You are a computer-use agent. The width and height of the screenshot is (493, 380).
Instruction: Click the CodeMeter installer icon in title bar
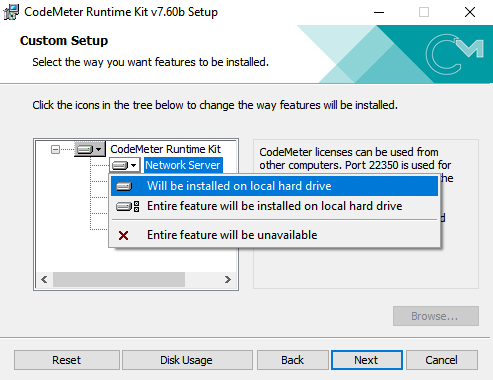click(x=11, y=12)
